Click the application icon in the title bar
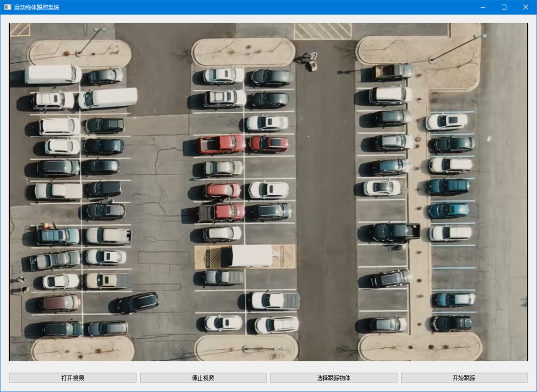The height and width of the screenshot is (392, 537). 8,7
